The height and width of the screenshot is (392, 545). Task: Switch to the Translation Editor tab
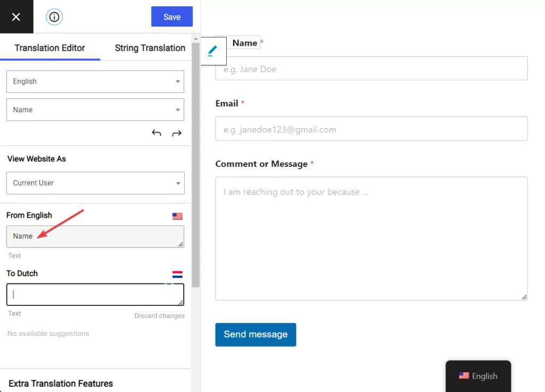(49, 48)
